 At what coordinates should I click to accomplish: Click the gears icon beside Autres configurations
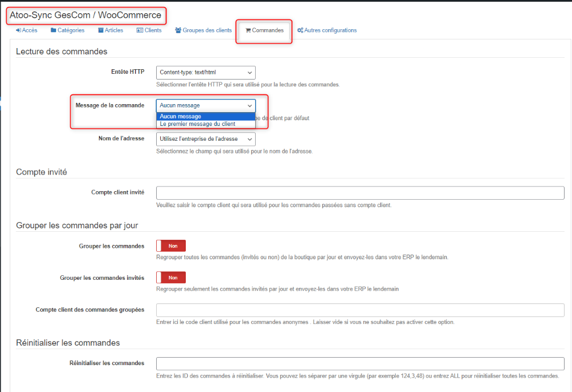[x=300, y=30]
